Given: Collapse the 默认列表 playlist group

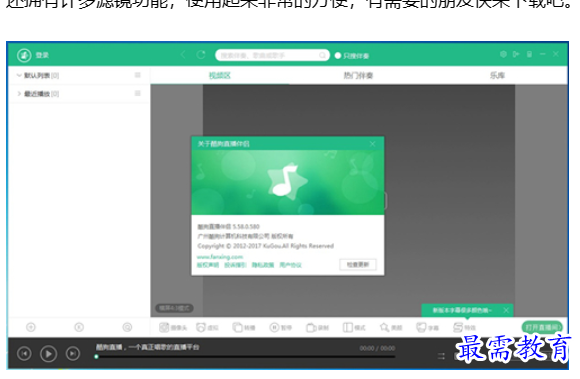Looking at the screenshot, I should 19,75.
